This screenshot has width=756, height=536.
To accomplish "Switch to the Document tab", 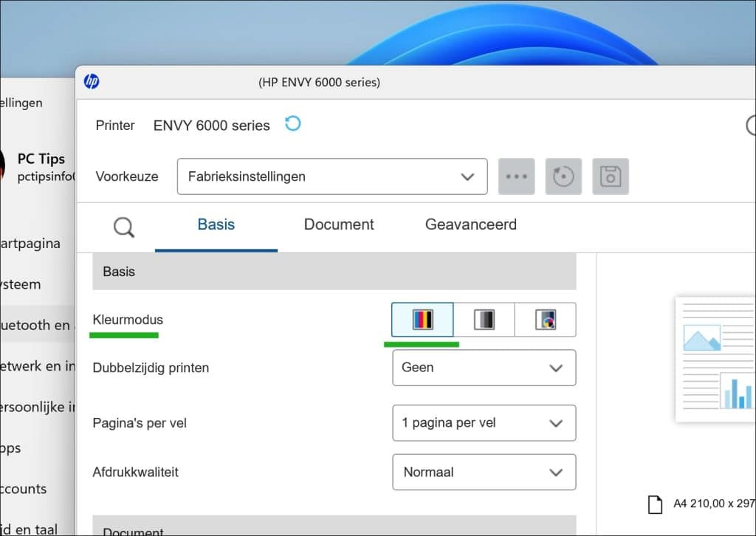I will (x=339, y=224).
